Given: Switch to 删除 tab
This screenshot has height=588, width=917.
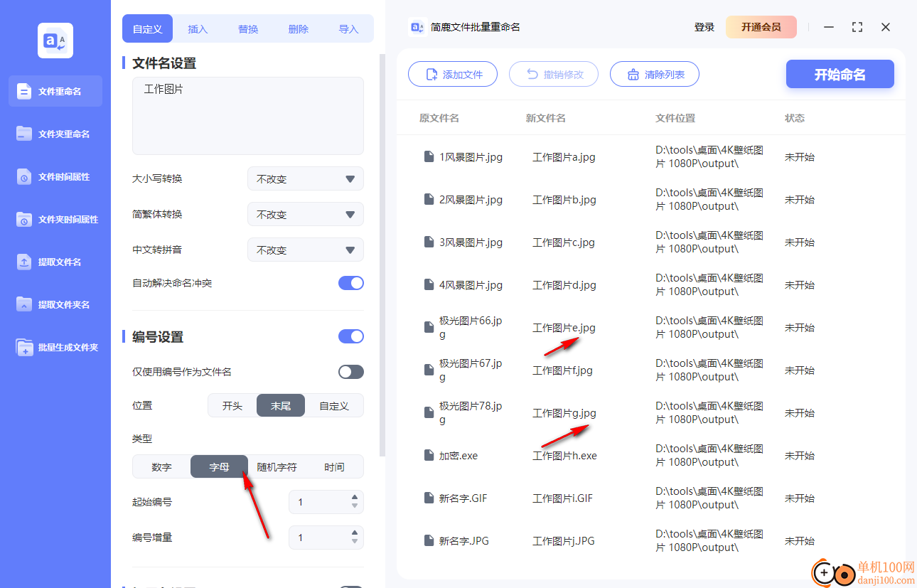Looking at the screenshot, I should pos(299,29).
